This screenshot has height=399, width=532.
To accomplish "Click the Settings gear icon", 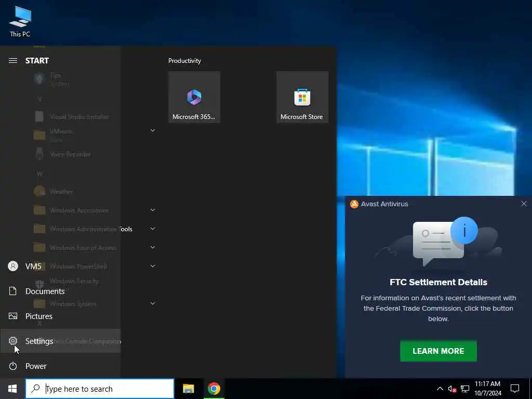I will 13,341.
